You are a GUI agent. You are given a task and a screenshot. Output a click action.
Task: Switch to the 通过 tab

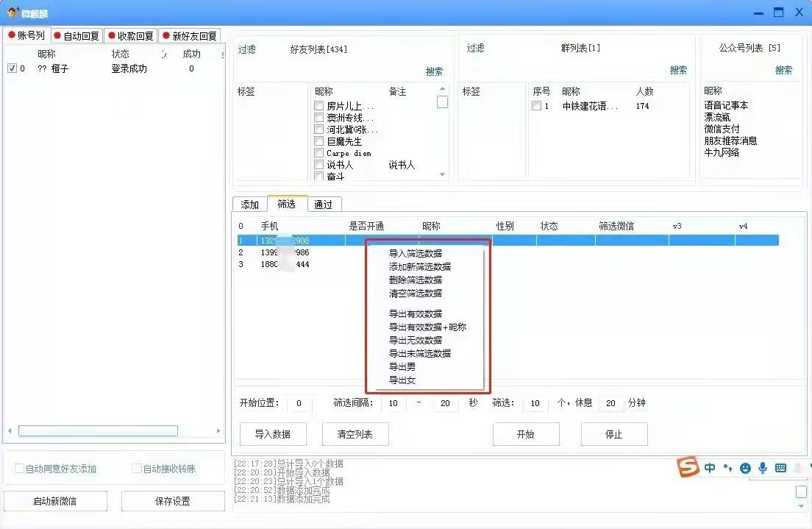(x=324, y=204)
